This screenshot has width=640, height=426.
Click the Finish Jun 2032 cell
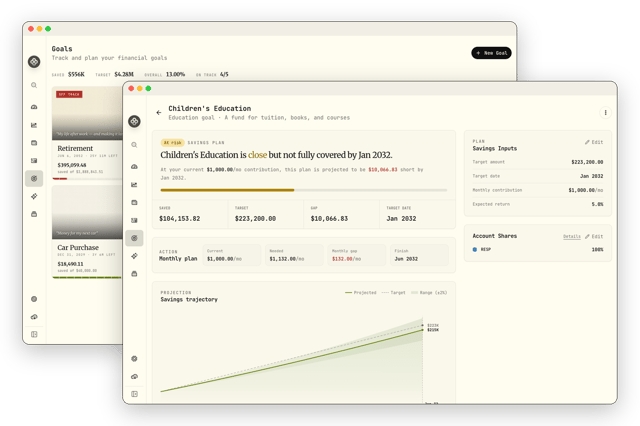[x=419, y=255]
